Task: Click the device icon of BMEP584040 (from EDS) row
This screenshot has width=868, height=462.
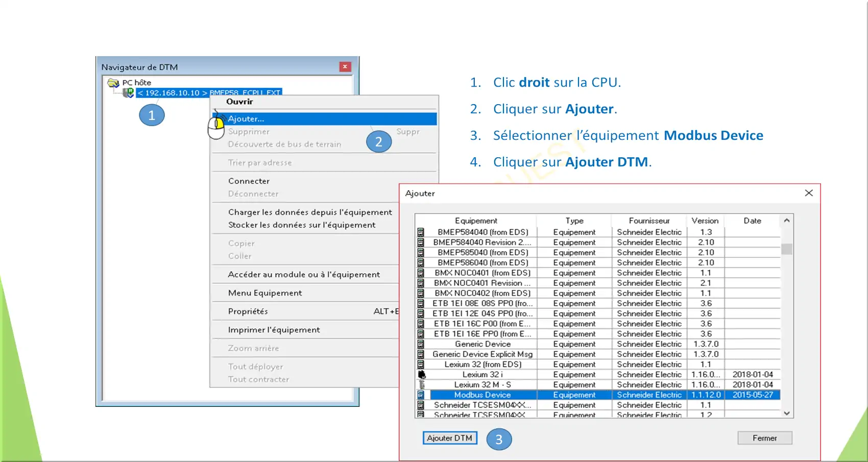Action: click(421, 232)
